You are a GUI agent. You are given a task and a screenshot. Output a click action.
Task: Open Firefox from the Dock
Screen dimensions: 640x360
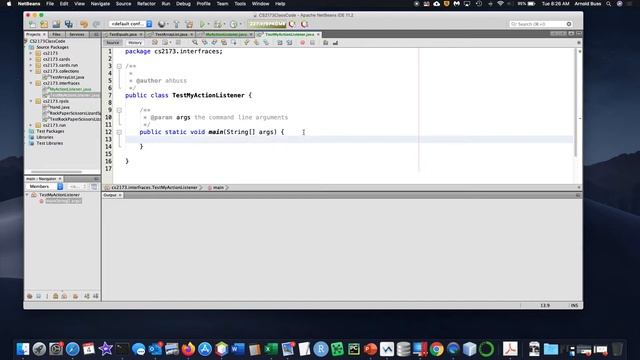click(189, 349)
